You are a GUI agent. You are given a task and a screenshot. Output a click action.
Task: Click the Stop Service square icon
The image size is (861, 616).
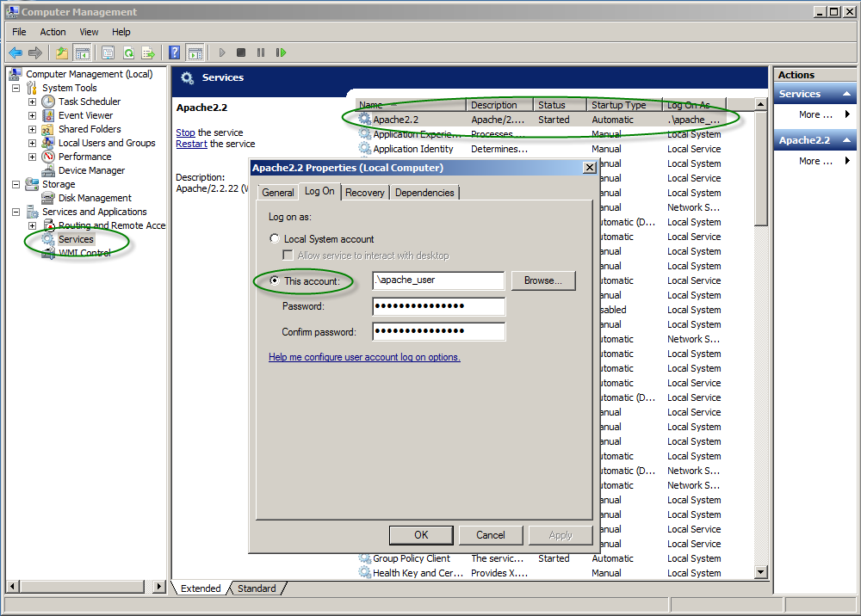click(x=241, y=52)
